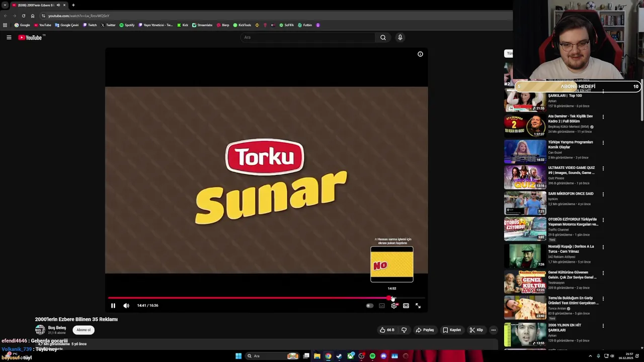Viewport: 644px width, 362px height.
Task: Open the browser home button
Action: [x=33, y=16]
